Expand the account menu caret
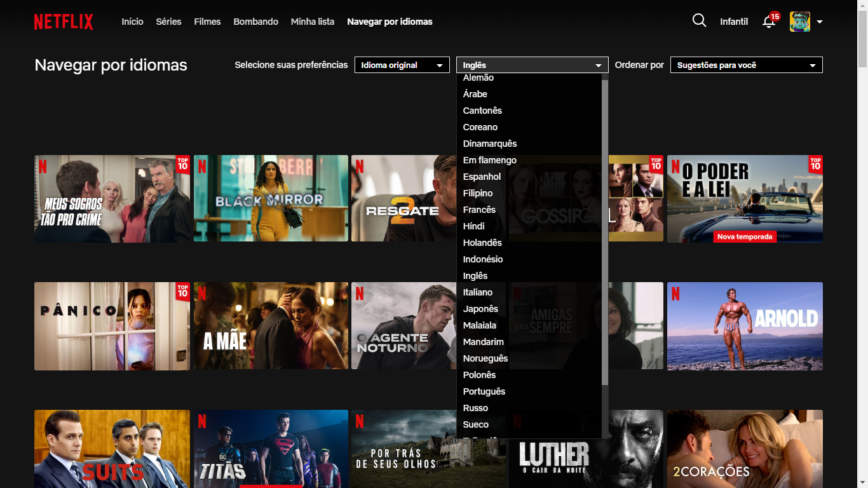This screenshot has width=868, height=488. (x=820, y=22)
